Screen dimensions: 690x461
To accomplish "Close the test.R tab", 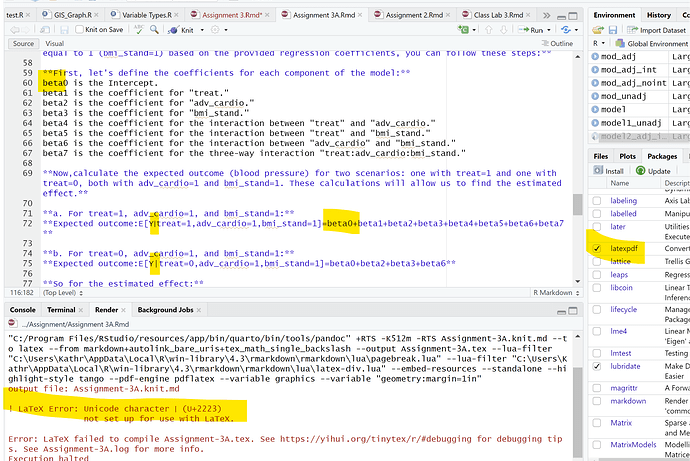I will [x=28, y=15].
